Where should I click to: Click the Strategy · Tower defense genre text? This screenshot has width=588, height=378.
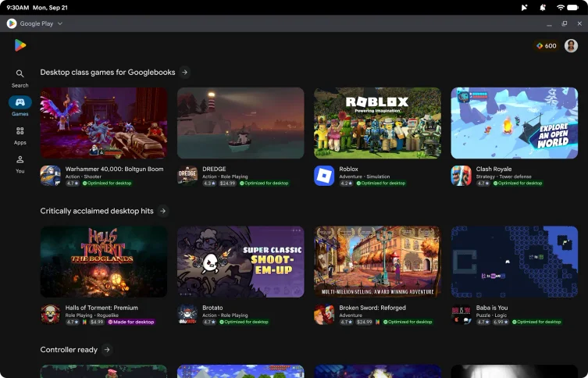(x=504, y=177)
